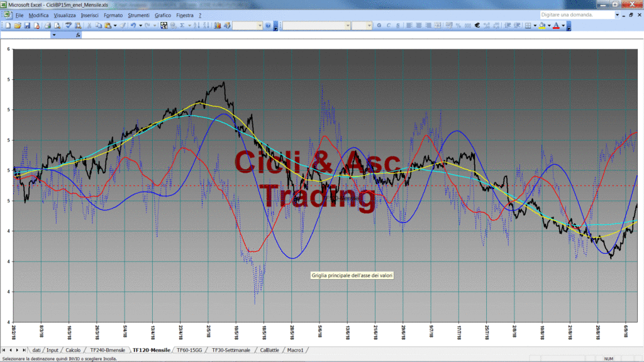Open the Inserisci menu
The width and height of the screenshot is (644, 362).
click(89, 15)
